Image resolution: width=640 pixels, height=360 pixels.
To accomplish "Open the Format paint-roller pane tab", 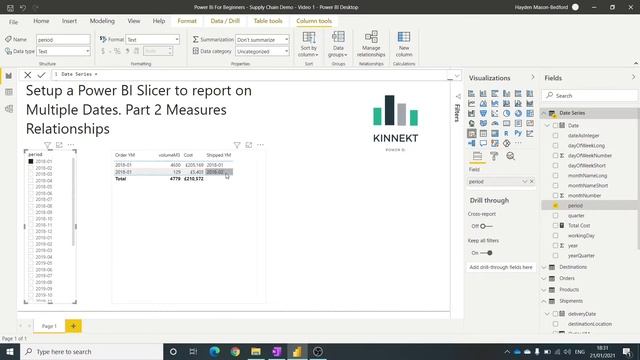I will tap(494, 156).
